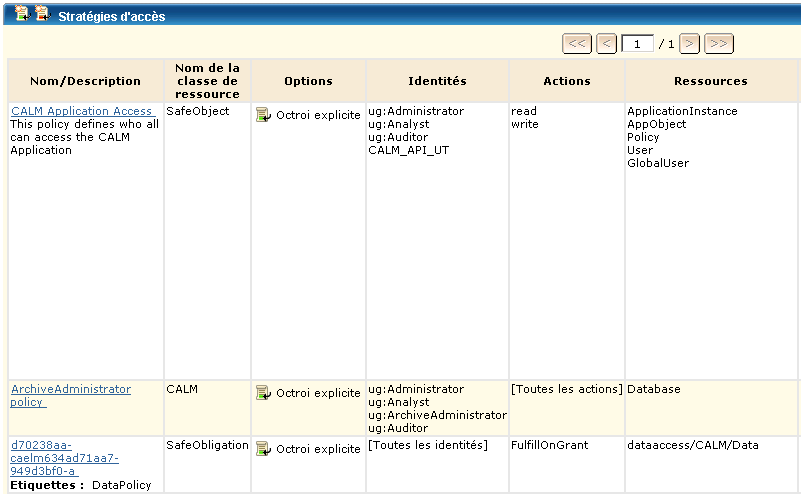Click the CALM_API_UT identity

point(409,150)
